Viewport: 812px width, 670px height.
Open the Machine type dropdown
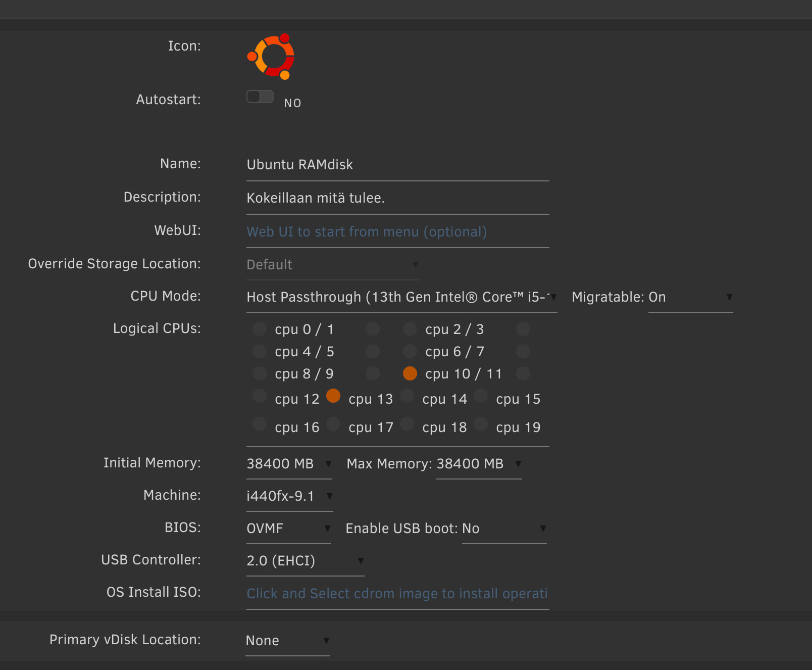click(x=289, y=496)
